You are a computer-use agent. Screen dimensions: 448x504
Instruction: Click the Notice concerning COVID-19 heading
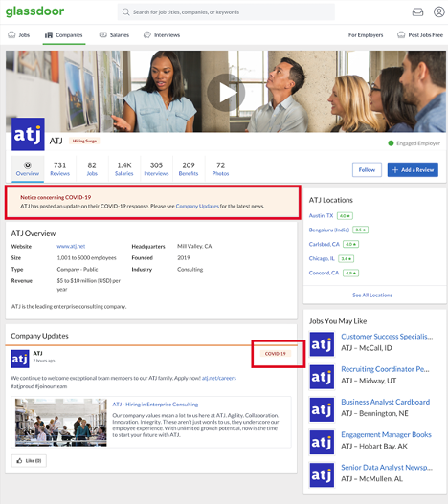[56, 197]
